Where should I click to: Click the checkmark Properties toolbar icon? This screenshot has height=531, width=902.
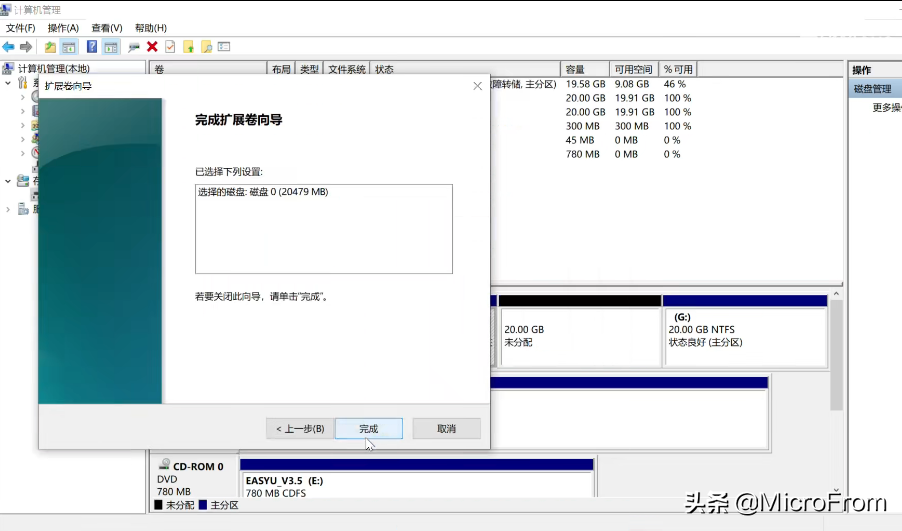(170, 47)
